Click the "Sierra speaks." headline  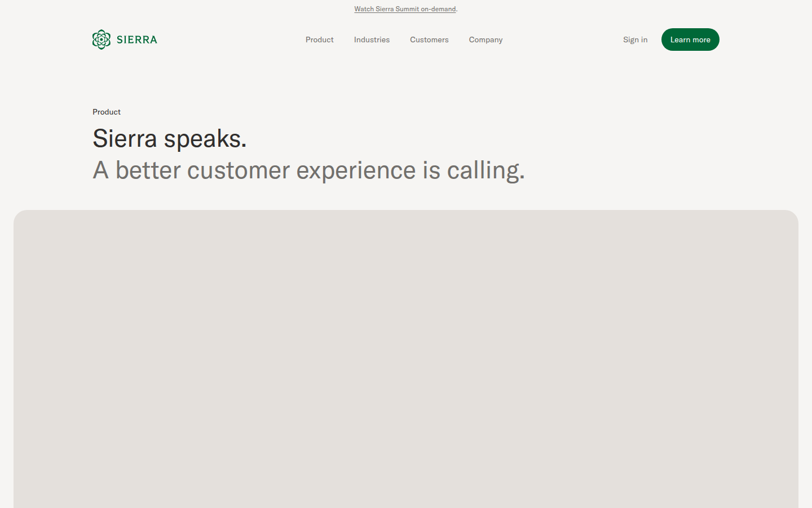(169, 139)
